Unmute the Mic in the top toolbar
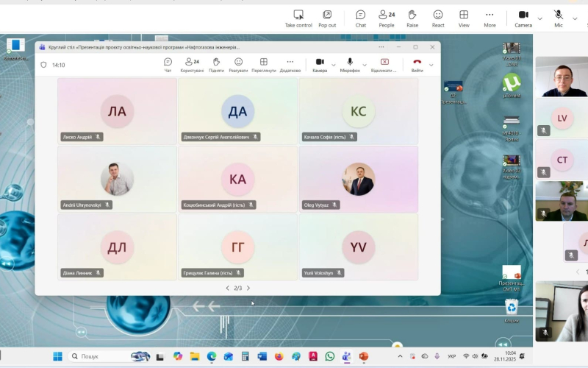Image resolution: width=588 pixels, height=368 pixels. (559, 18)
